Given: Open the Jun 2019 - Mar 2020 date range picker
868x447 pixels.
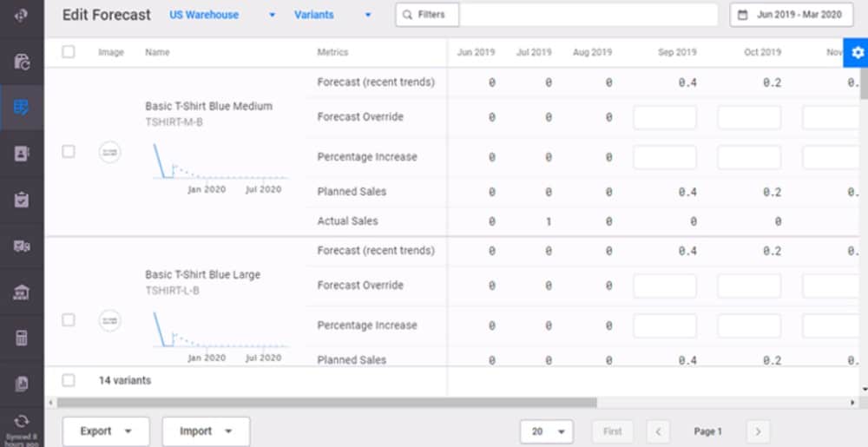Looking at the screenshot, I should pyautogui.click(x=792, y=15).
